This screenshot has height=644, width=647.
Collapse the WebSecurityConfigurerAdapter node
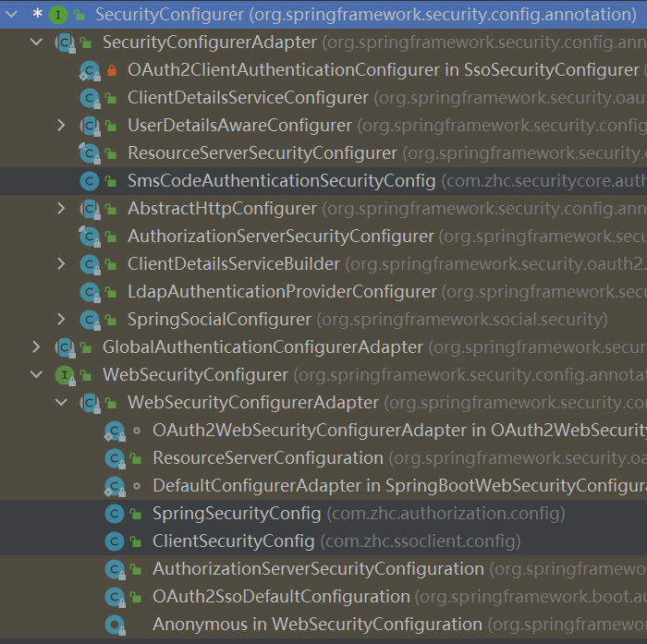(61, 403)
